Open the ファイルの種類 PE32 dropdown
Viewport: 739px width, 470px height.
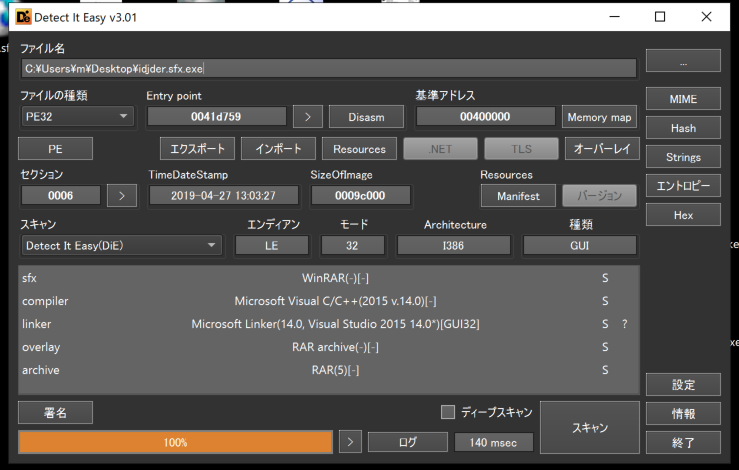[x=77, y=116]
